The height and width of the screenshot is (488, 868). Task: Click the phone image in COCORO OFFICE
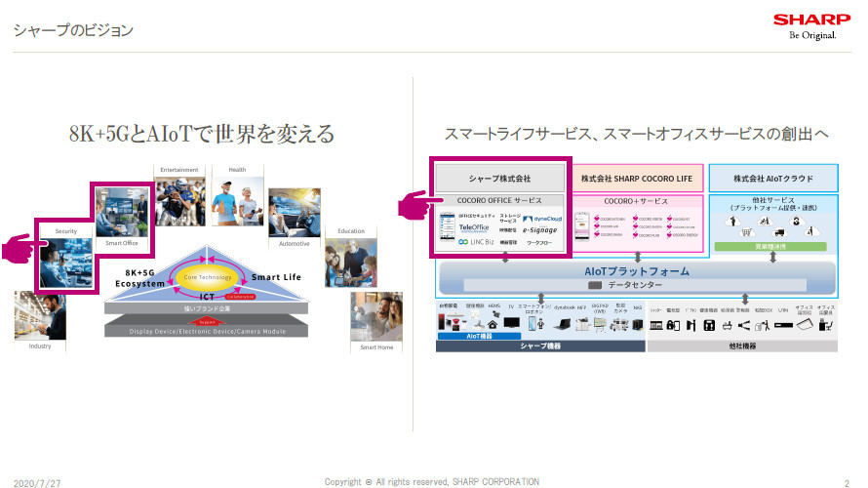pyautogui.click(x=448, y=227)
